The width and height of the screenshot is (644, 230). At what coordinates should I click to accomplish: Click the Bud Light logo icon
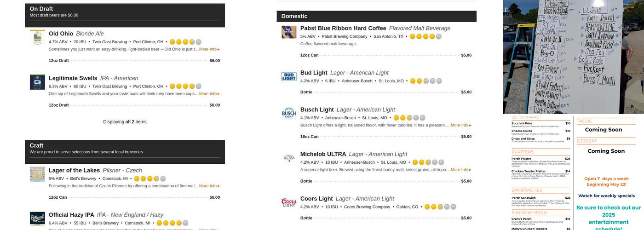[x=289, y=76]
